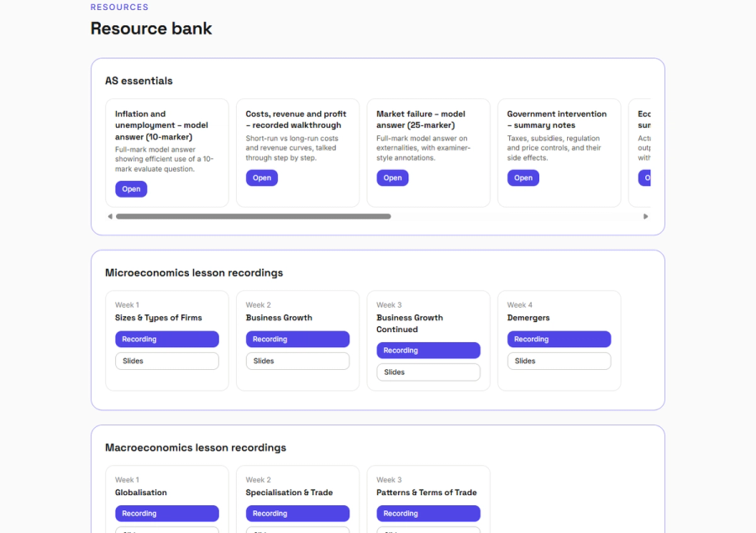
Task: Play Recording for Globalisation
Action: [x=167, y=513]
